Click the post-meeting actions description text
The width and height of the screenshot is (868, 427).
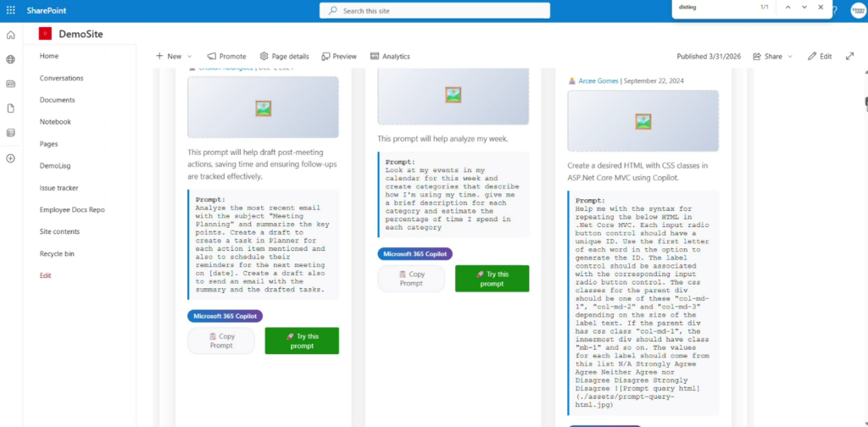coord(262,164)
